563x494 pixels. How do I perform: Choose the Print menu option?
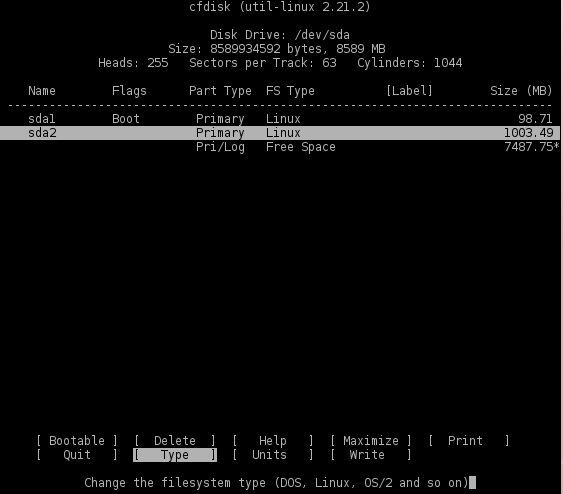click(469, 441)
